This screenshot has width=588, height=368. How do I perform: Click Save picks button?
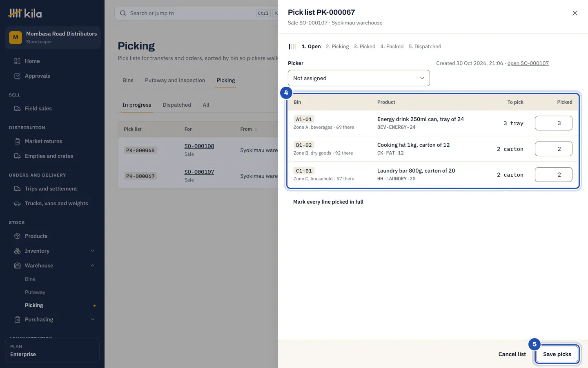pyautogui.click(x=557, y=354)
